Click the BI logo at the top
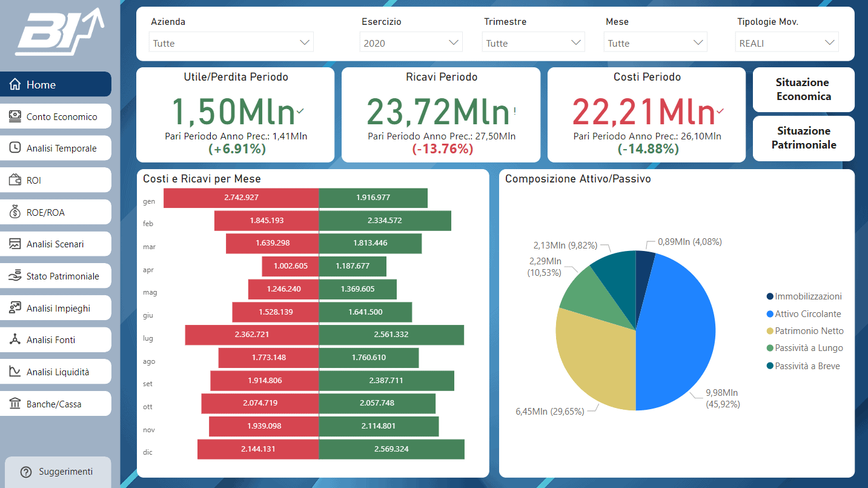The image size is (868, 488). pos(59,33)
